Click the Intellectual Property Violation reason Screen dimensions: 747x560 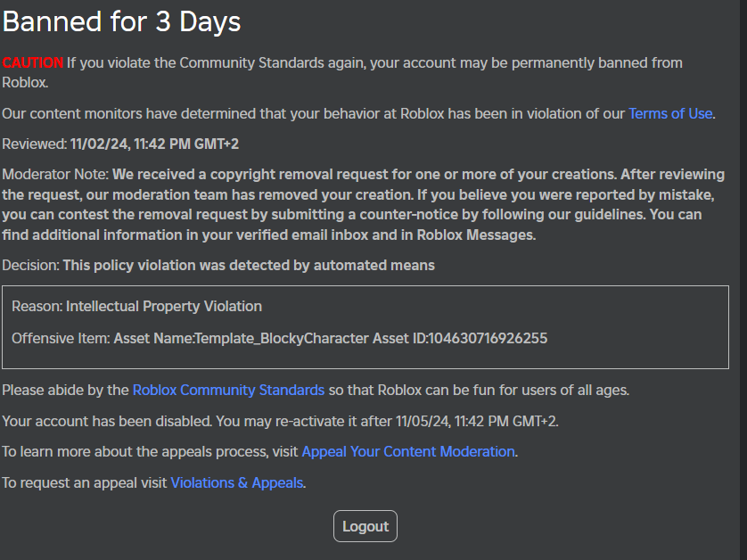(x=164, y=306)
